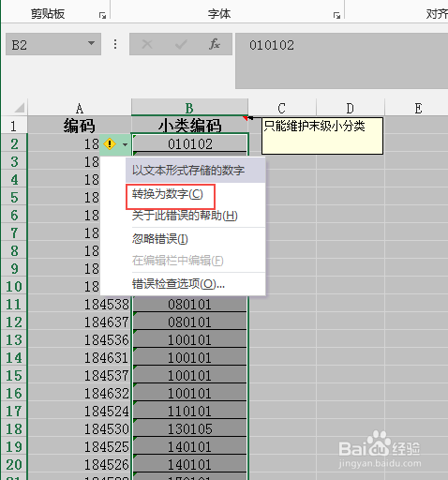
Task: Select row 20 header
Action: [14, 464]
